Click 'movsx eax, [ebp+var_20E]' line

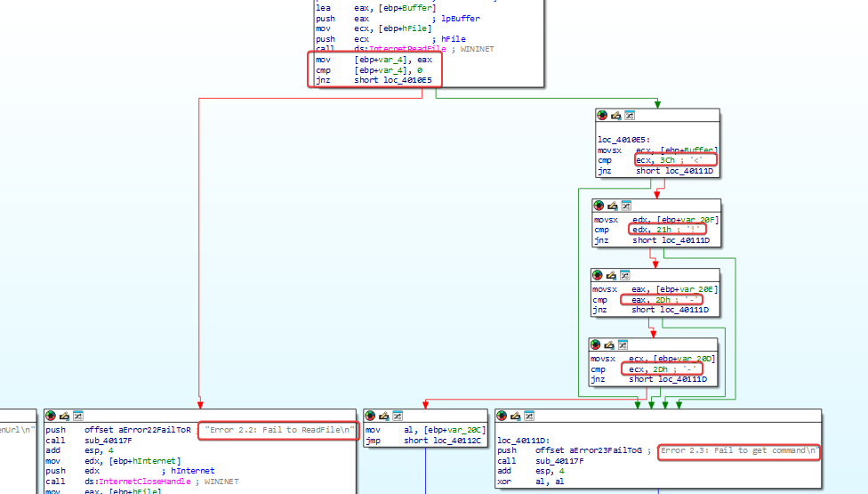[x=655, y=289]
